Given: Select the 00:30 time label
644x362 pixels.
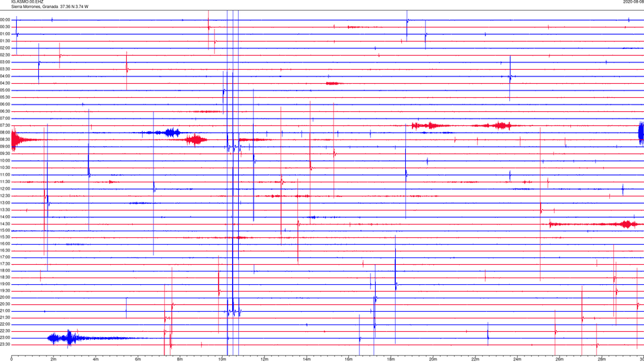Looking at the screenshot, I should (x=5, y=27).
